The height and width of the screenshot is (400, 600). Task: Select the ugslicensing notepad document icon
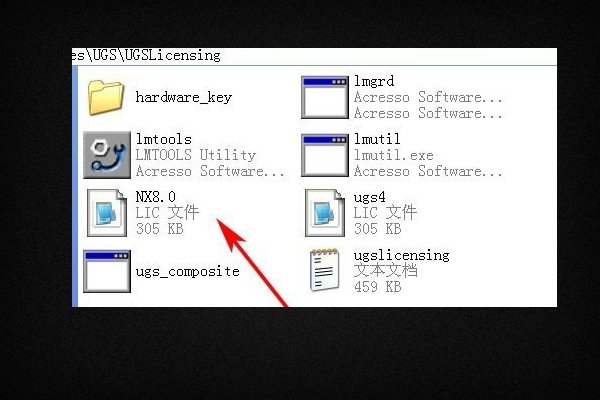coord(324,269)
